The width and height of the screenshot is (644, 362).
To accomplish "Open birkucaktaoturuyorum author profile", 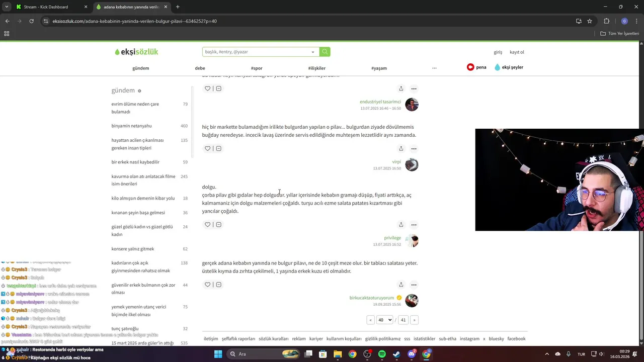I will pos(372,298).
